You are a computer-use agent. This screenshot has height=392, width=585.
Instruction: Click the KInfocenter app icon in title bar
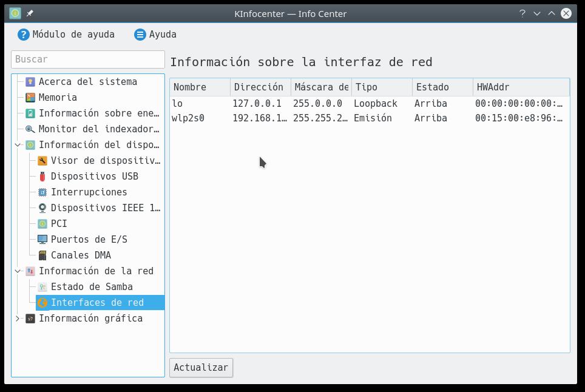click(15, 13)
